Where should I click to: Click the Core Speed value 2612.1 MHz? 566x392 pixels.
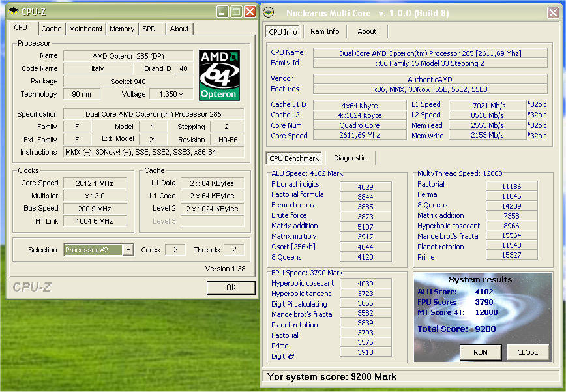[95, 183]
